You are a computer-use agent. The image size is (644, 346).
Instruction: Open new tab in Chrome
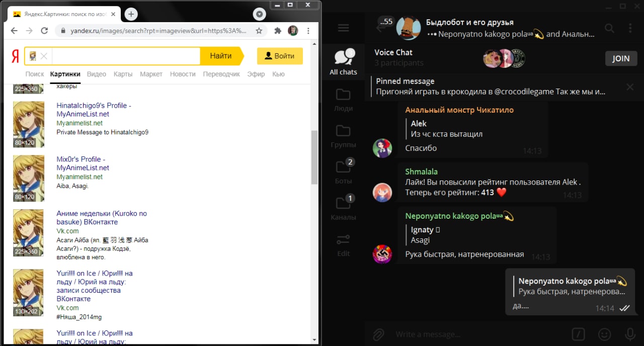coord(131,14)
